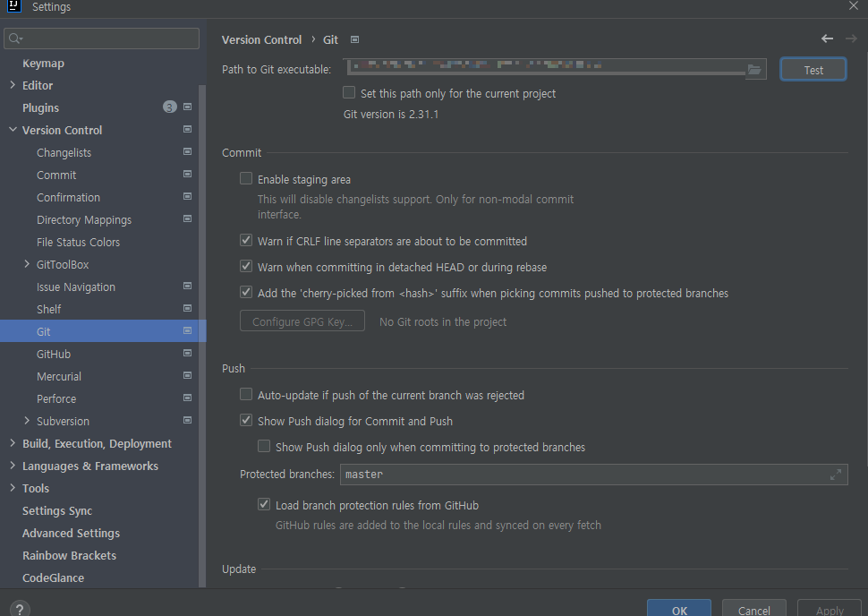Image resolution: width=868 pixels, height=616 pixels.
Task: Open Rainbow Brackets settings
Action: pyautogui.click(x=69, y=556)
